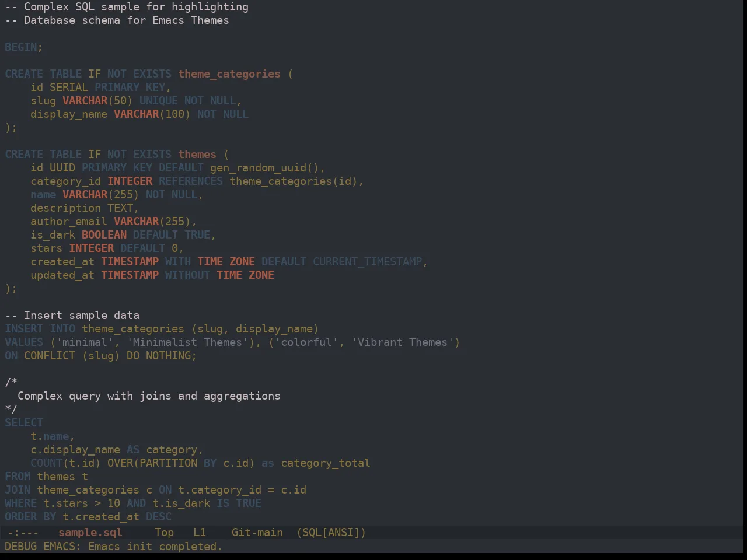Click the 'Complex query with joins and aggregations' comment
This screenshot has width=747, height=560.
click(x=149, y=395)
